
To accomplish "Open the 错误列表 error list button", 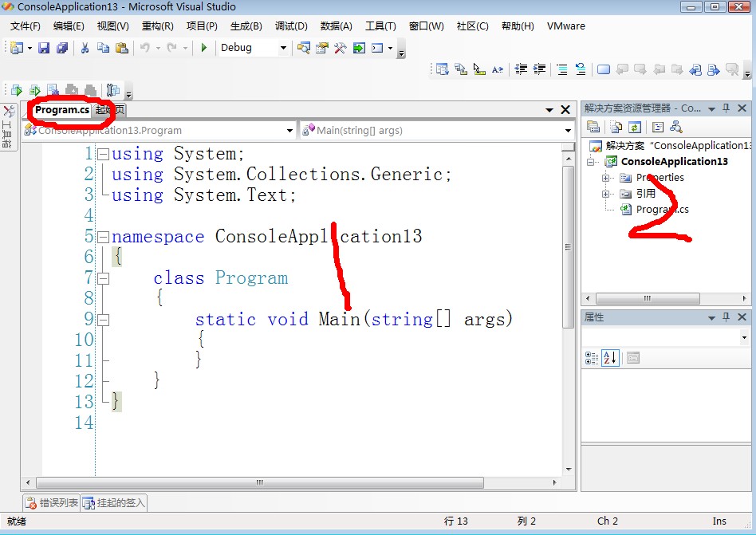I will click(x=53, y=503).
